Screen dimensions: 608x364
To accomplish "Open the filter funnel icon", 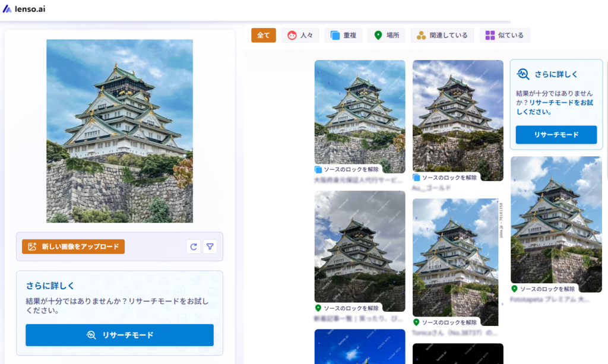I will point(210,246).
